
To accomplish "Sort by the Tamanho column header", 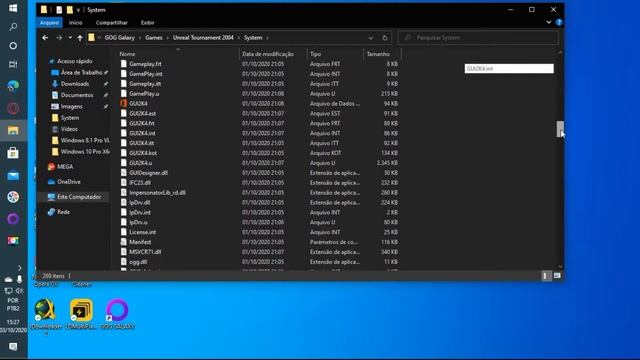I will point(378,54).
